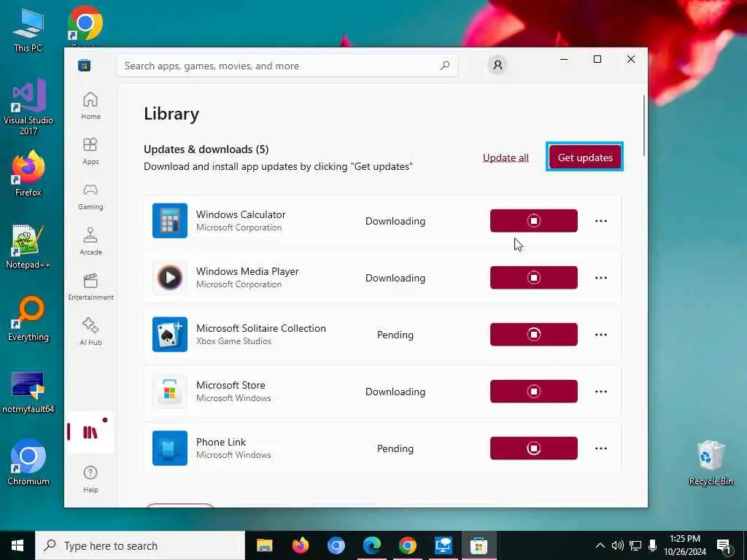Select the Chromium desktop shortcut
747x560 pixels.
[28, 462]
